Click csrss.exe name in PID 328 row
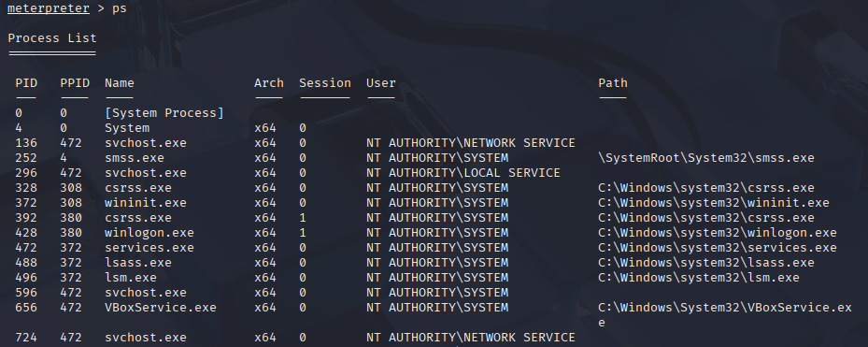868x347 pixels. 138,188
